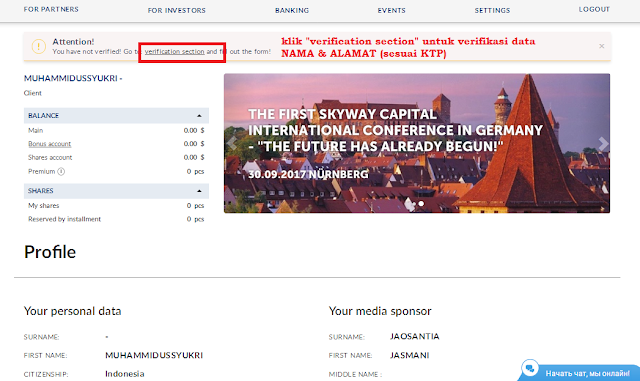Open the online chat widget
640x381 pixels.
[x=579, y=371]
